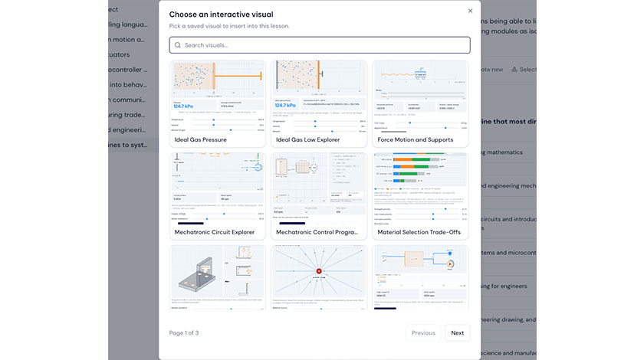Screen dimensions: 644x360
Task: Select the 3D bracket model visual
Action: tap(217, 277)
